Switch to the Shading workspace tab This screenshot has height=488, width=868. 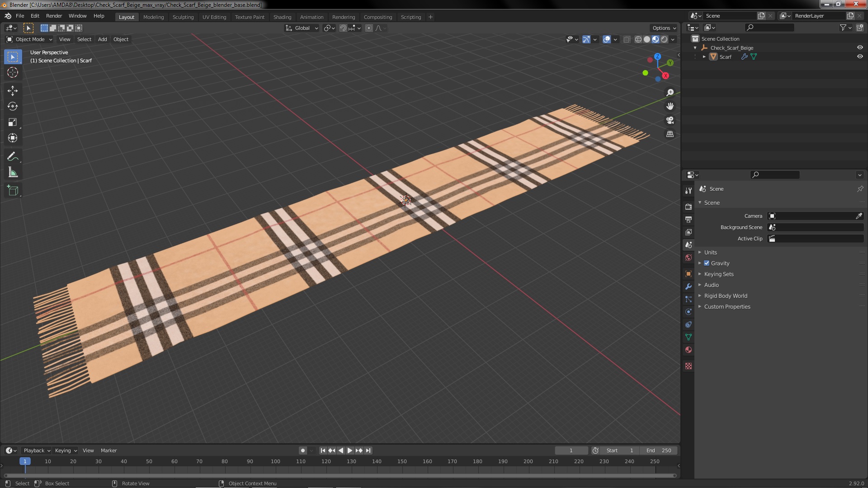tap(282, 17)
